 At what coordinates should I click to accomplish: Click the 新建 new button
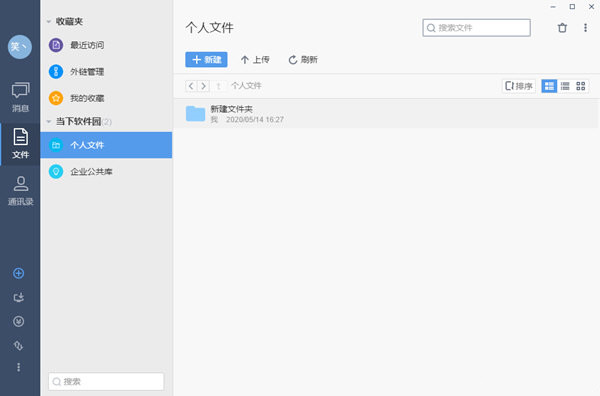click(x=206, y=60)
